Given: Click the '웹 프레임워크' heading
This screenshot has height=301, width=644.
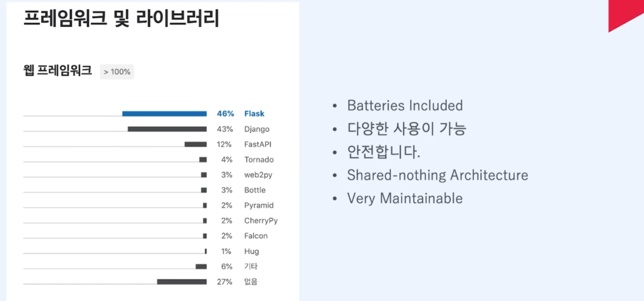Looking at the screenshot, I should click(x=58, y=70).
